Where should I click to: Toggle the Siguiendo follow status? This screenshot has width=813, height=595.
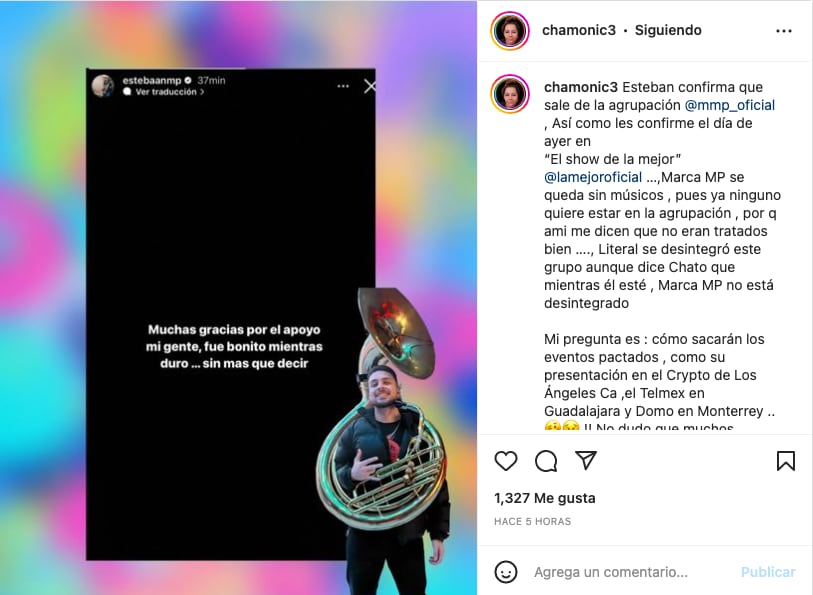click(668, 30)
